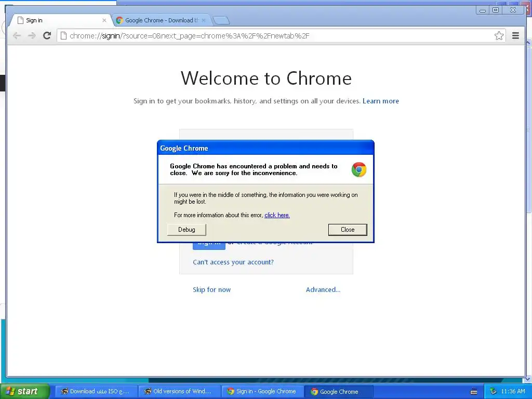Click the Close button in crash dialog
Screen dimensions: 532x399
pyautogui.click(x=348, y=230)
